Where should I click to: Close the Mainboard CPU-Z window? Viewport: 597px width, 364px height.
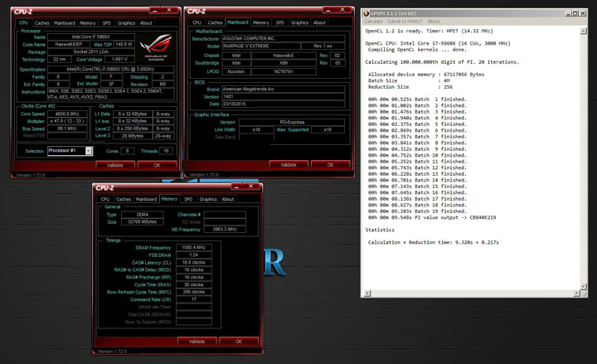342,10
